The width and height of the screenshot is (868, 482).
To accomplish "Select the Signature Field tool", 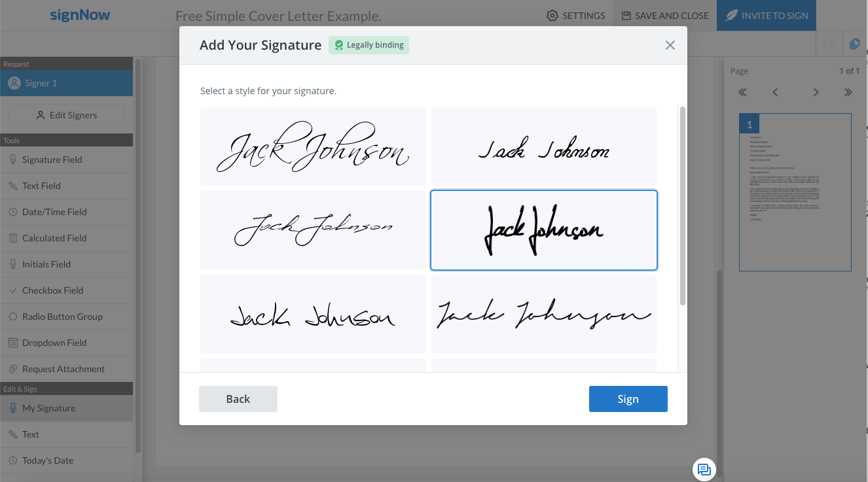I will [66, 160].
